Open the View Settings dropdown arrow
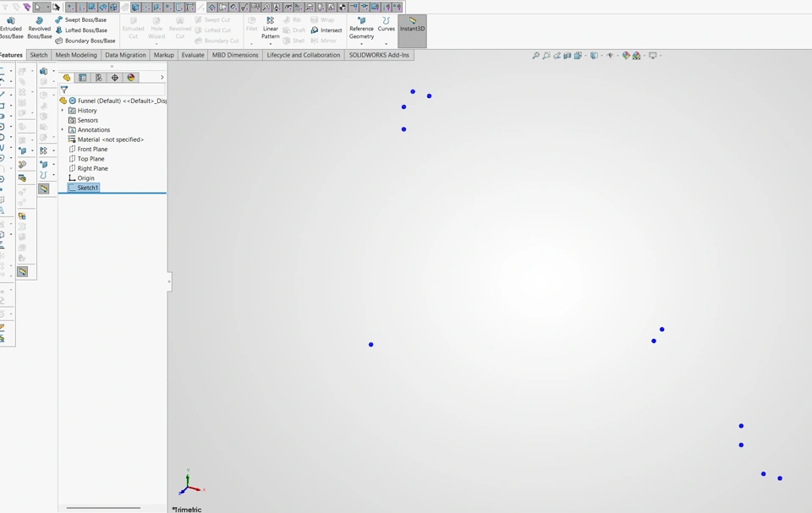The width and height of the screenshot is (812, 513). tap(660, 56)
